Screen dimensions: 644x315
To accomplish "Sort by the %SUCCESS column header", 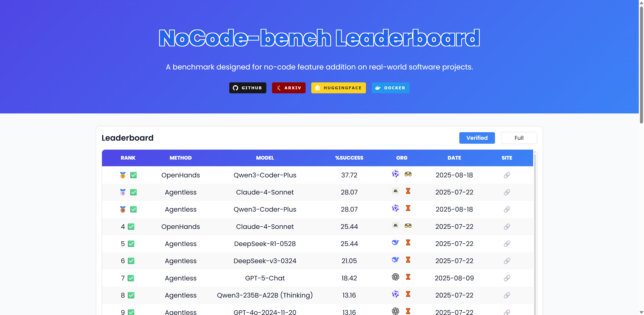I will click(349, 158).
